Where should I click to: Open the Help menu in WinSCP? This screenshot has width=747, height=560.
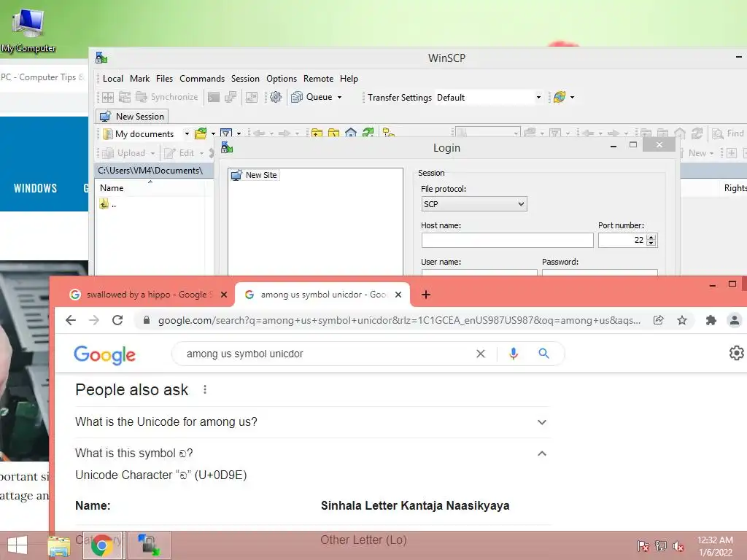click(349, 79)
